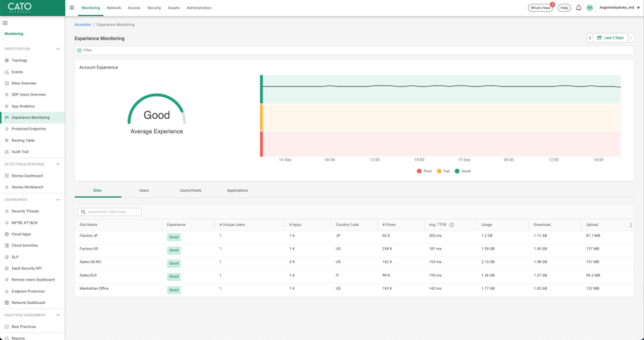Click the AA user avatar

click(x=589, y=8)
